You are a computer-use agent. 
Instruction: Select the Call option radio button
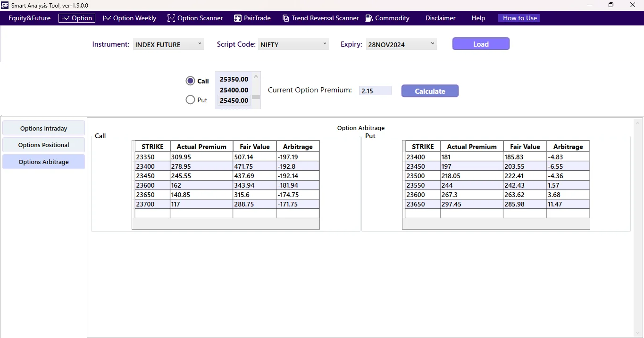tap(190, 81)
